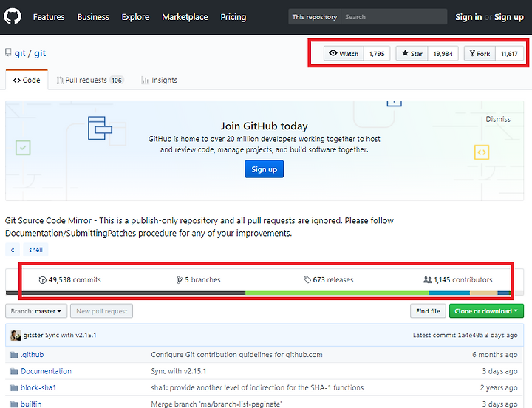Click the Sign up link in header

(509, 17)
